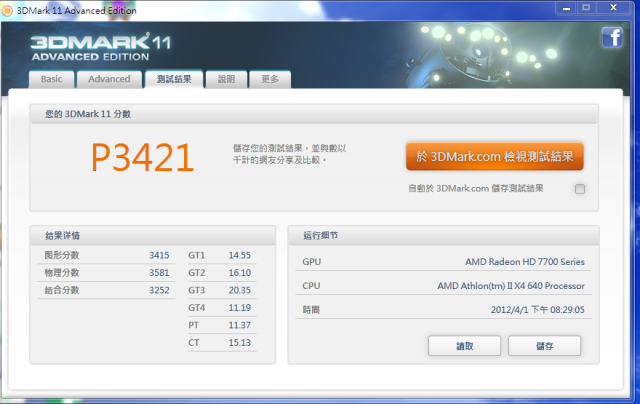Click the CPU row label
Screen dimensions: 640x404
click(311, 286)
